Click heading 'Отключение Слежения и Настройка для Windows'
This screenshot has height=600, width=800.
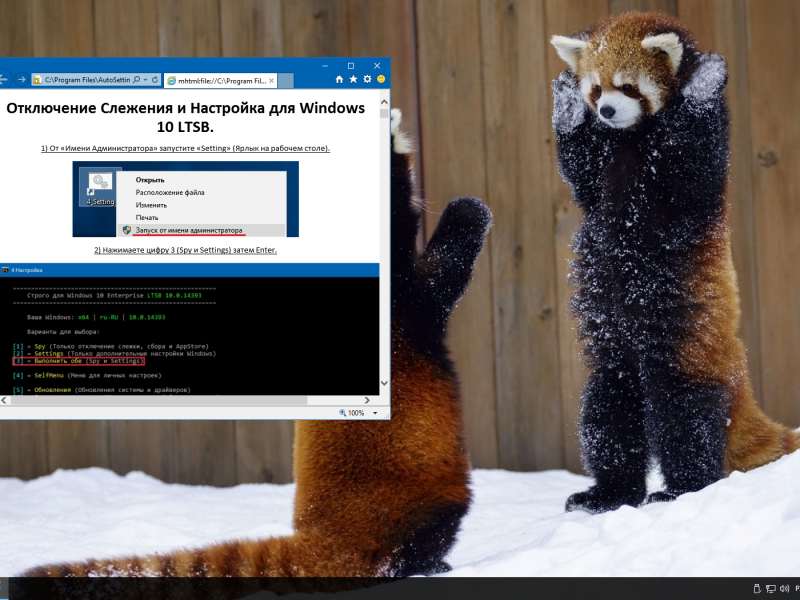click(186, 108)
